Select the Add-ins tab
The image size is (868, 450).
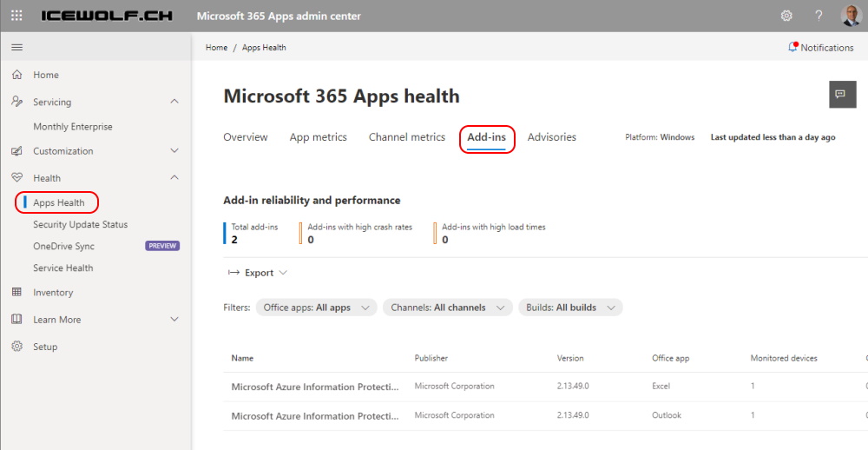click(x=487, y=137)
